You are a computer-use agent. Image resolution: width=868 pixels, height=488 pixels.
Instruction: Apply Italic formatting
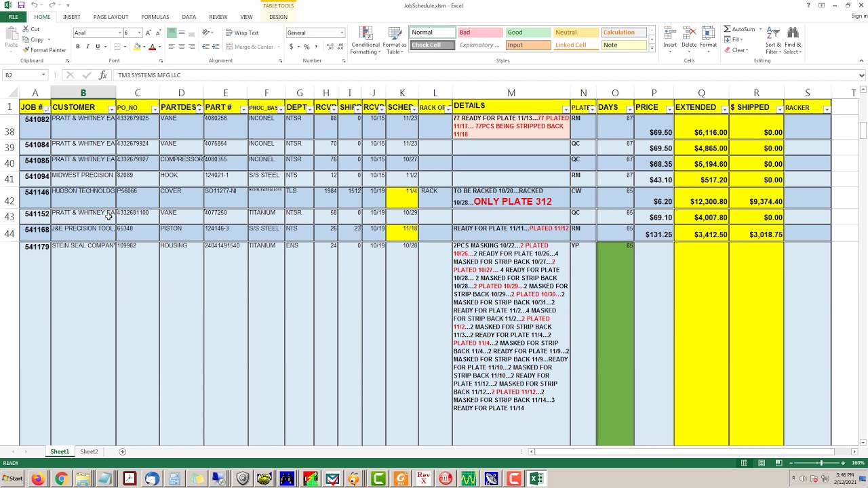pos(87,47)
